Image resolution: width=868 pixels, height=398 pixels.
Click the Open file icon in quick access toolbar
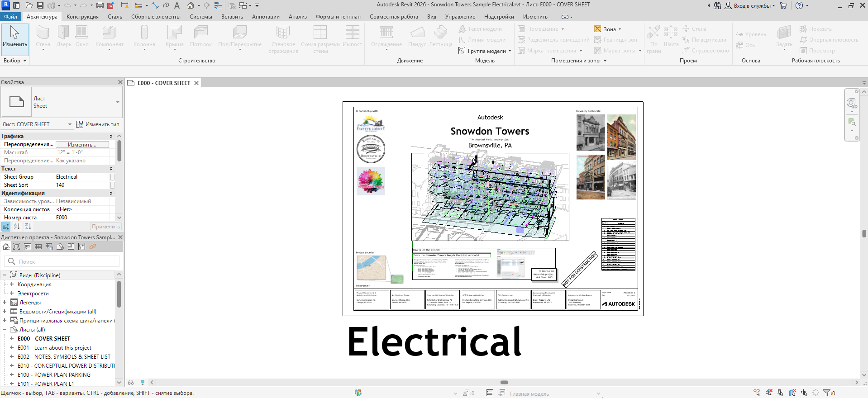[29, 5]
